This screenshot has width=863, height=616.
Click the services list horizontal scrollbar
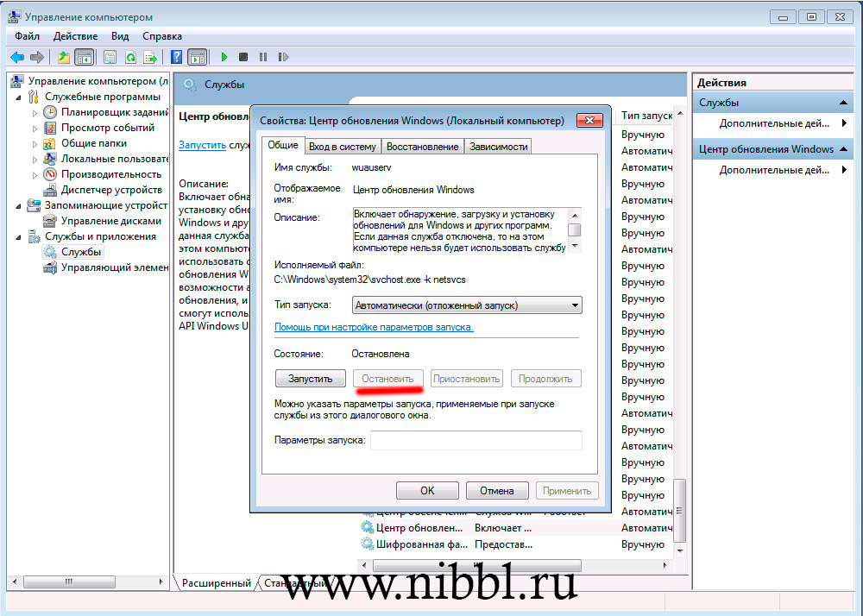[477, 565]
